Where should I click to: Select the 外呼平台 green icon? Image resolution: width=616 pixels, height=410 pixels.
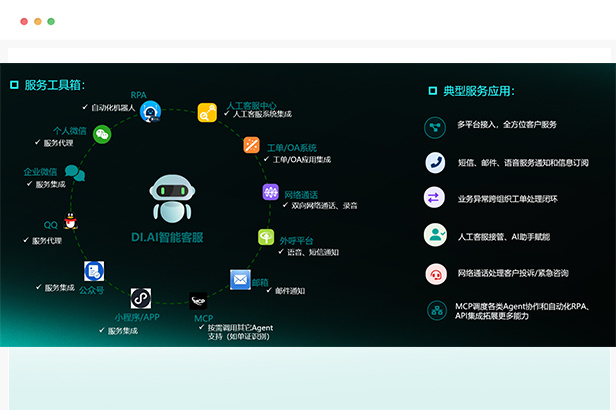pos(266,237)
